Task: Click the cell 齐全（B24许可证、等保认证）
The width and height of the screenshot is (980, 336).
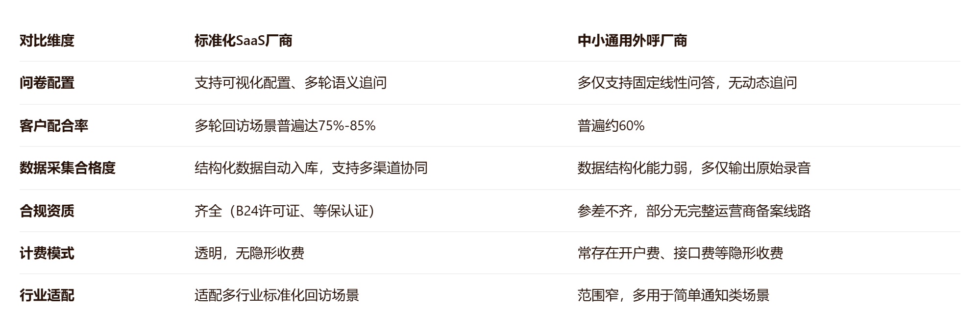Action: pyautogui.click(x=286, y=211)
